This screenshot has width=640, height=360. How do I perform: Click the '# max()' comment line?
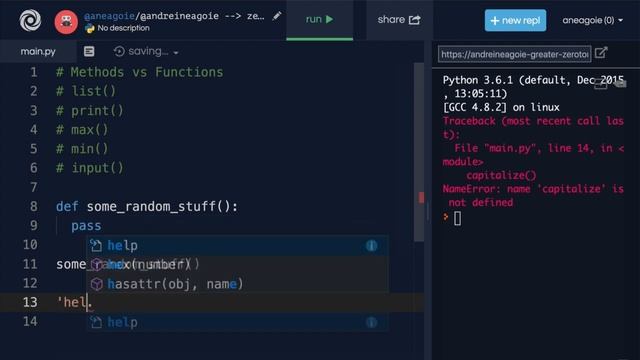click(x=82, y=130)
